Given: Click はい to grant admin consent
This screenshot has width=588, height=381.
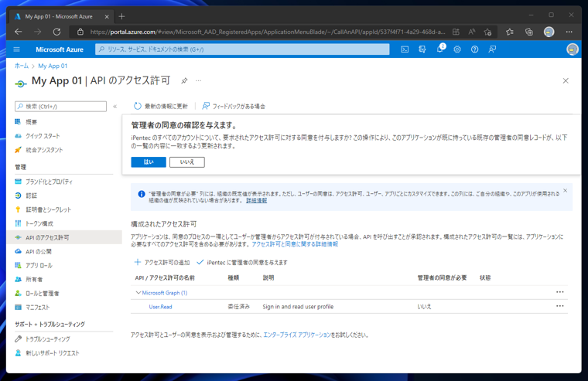Looking at the screenshot, I should 148,162.
